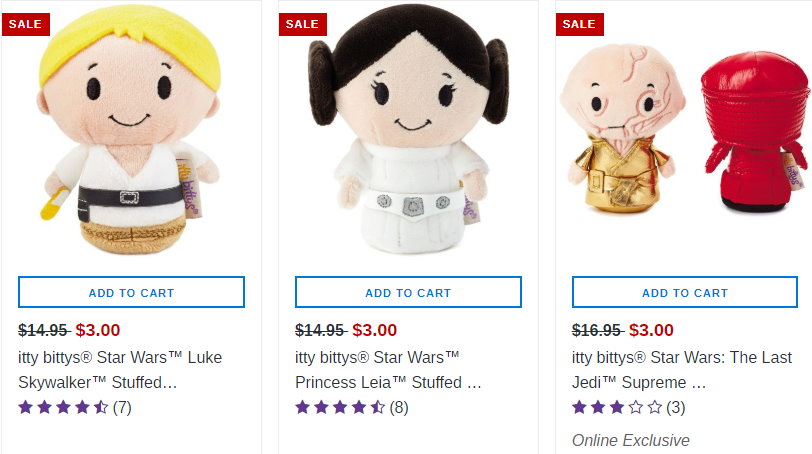Add Last Jedi Supreme plush to cart

click(x=685, y=292)
